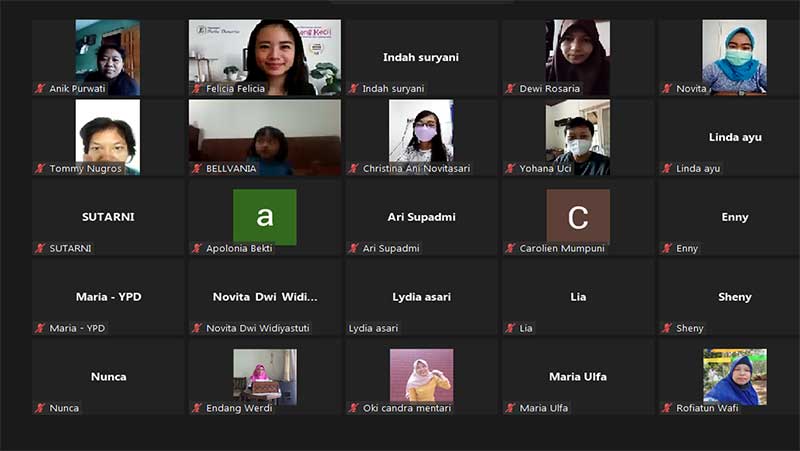The image size is (800, 451).
Task: Select Novita's video tile with blue hijab
Action: click(x=735, y=57)
